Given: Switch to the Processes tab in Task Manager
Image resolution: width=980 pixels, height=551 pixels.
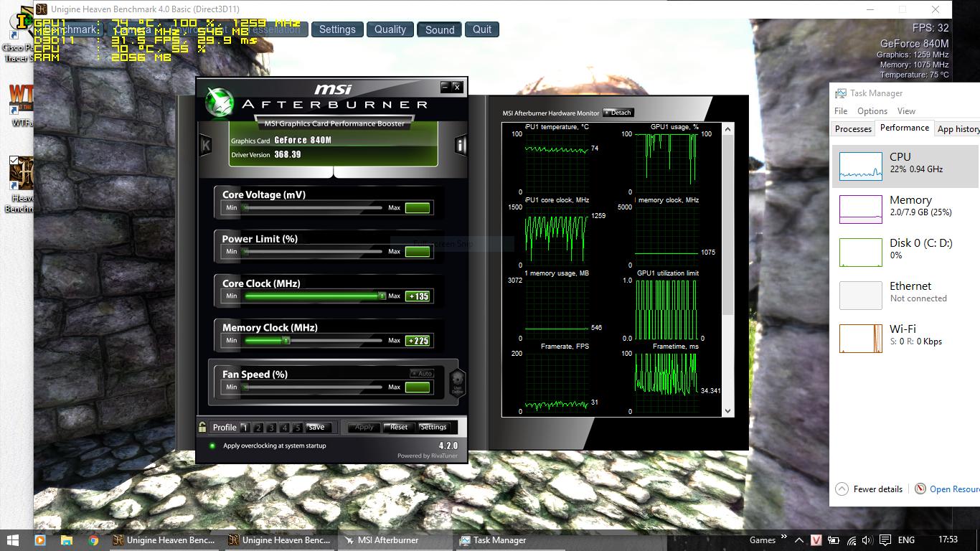Looking at the screenshot, I should (853, 128).
